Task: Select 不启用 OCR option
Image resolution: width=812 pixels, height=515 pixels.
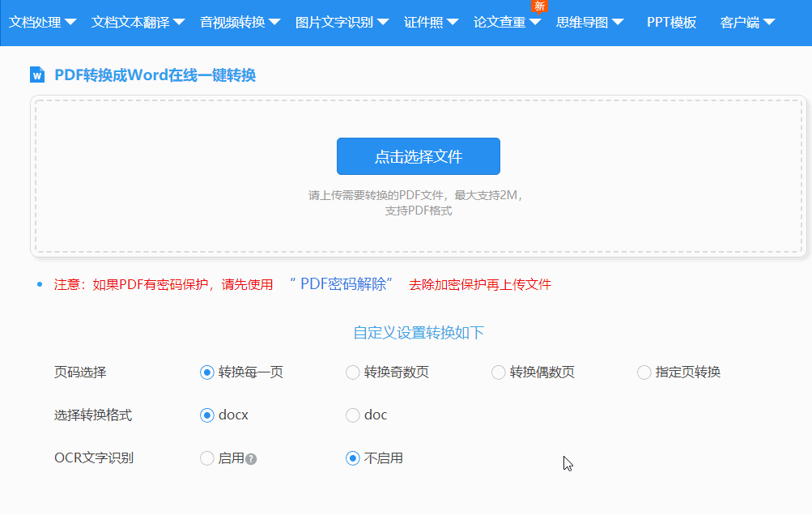Action: coord(353,458)
